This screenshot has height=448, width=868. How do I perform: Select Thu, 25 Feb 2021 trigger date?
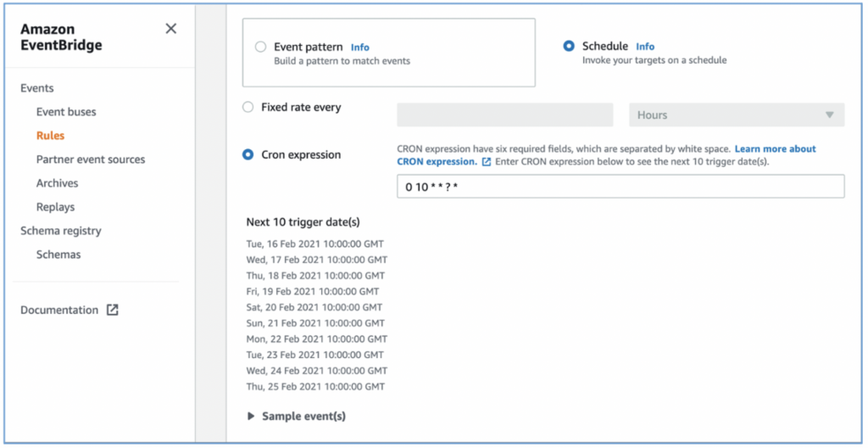(315, 386)
